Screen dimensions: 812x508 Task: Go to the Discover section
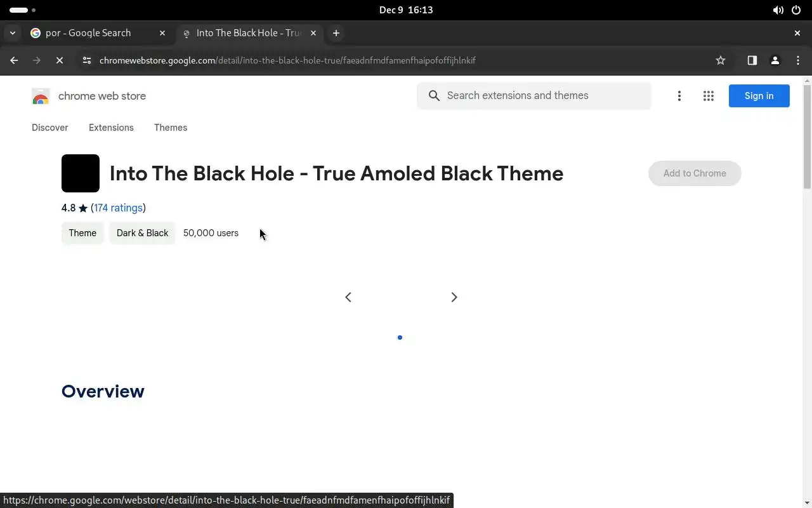pyautogui.click(x=50, y=128)
